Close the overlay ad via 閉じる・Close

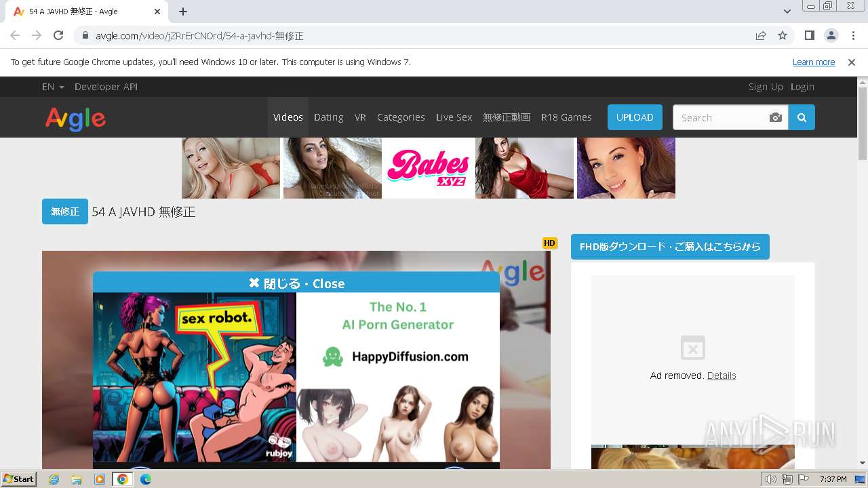click(296, 283)
